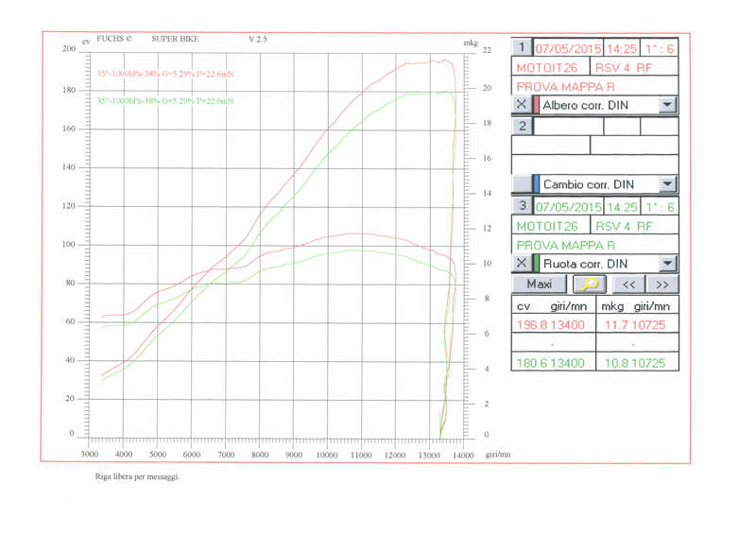Click the green MOTOIT26 name field
Screen dimensions: 756x535
tap(551, 226)
